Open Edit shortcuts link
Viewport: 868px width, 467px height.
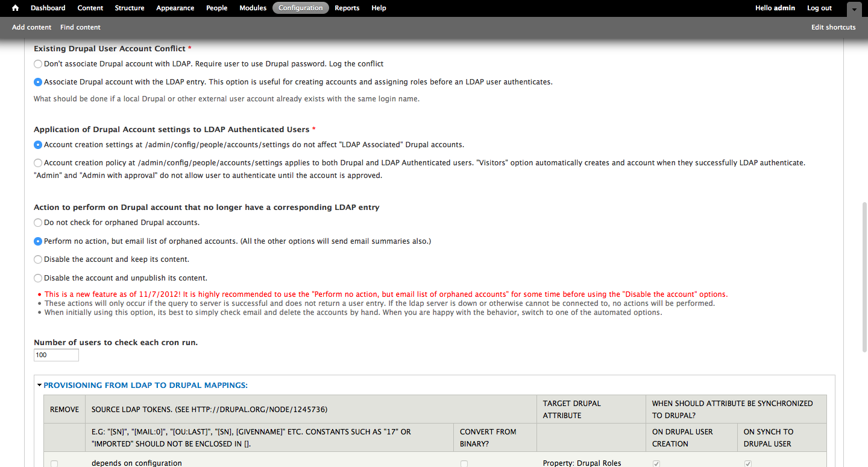point(834,27)
